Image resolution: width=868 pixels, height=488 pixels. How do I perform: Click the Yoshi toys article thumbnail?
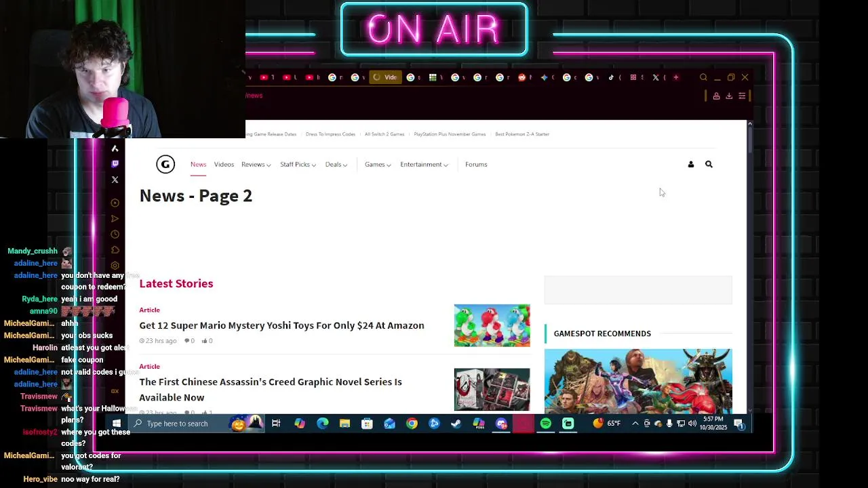click(x=492, y=325)
